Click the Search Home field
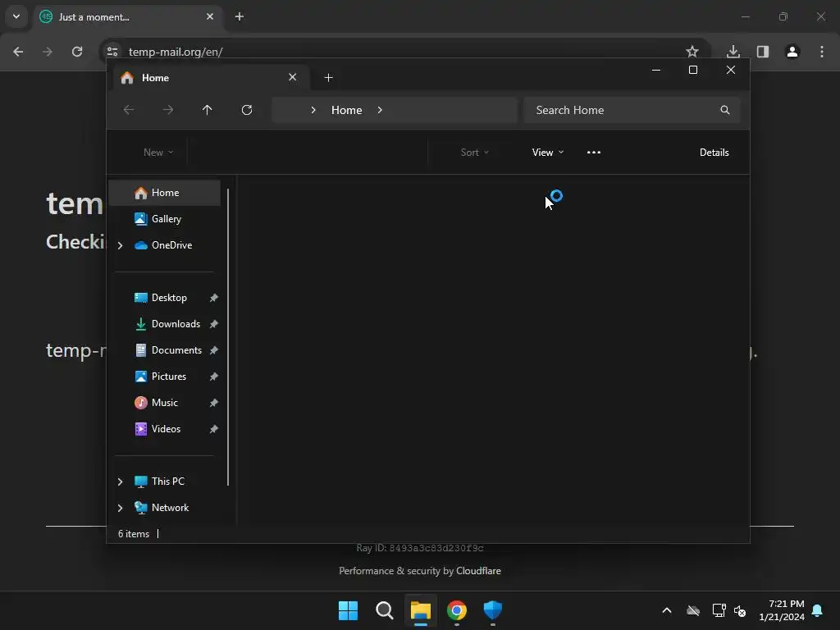840x630 pixels. 632,110
